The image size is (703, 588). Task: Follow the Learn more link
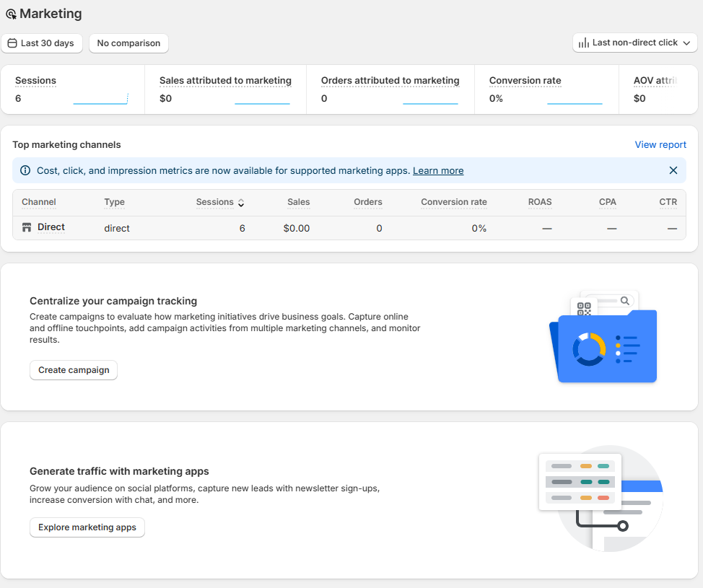(438, 171)
